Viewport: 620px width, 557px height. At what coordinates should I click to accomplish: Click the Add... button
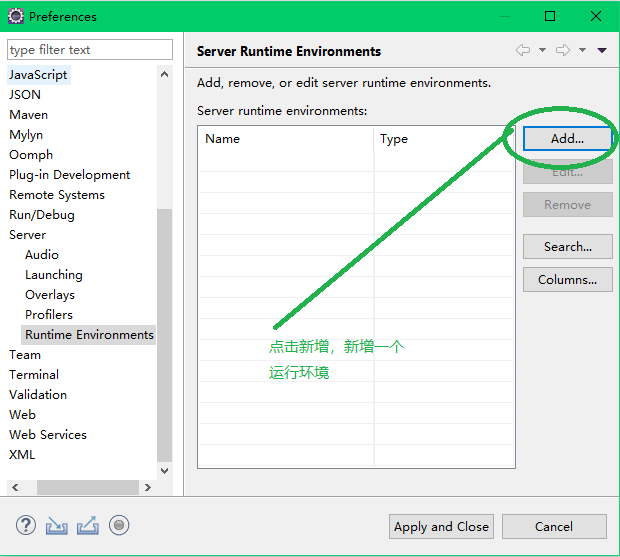tap(567, 139)
